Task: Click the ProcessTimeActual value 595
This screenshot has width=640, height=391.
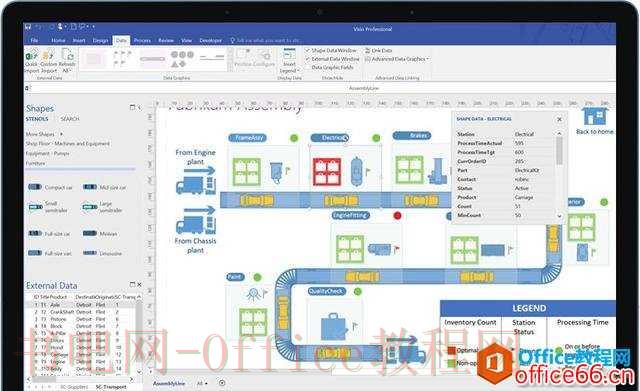Action: tap(519, 143)
